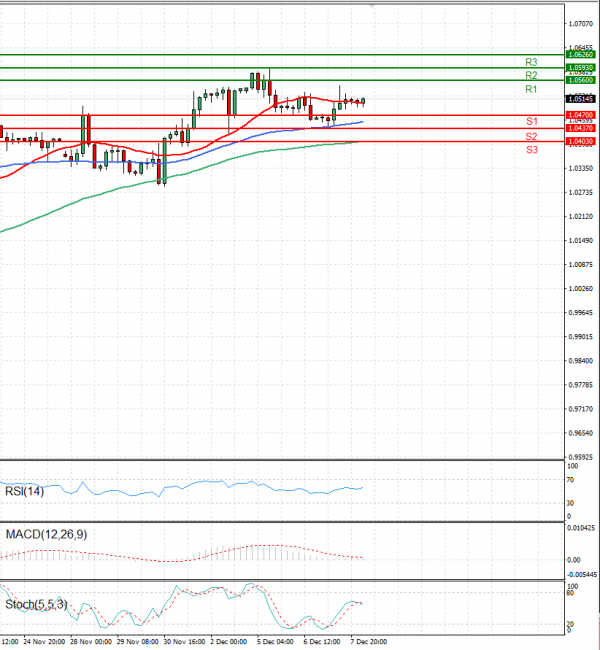Click the 29 Nov 08:00 time label
Viewport: 600px width, 650px height.
pyautogui.click(x=138, y=642)
